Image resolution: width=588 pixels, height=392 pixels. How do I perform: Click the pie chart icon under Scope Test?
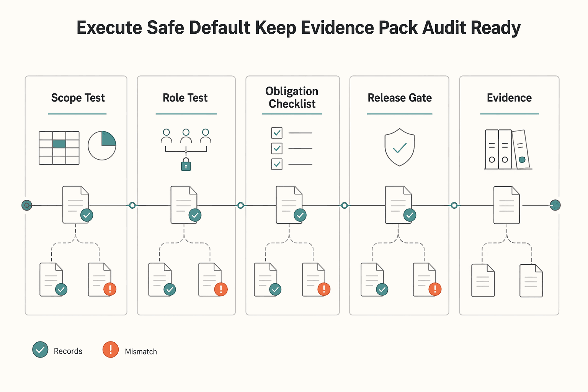102,145
